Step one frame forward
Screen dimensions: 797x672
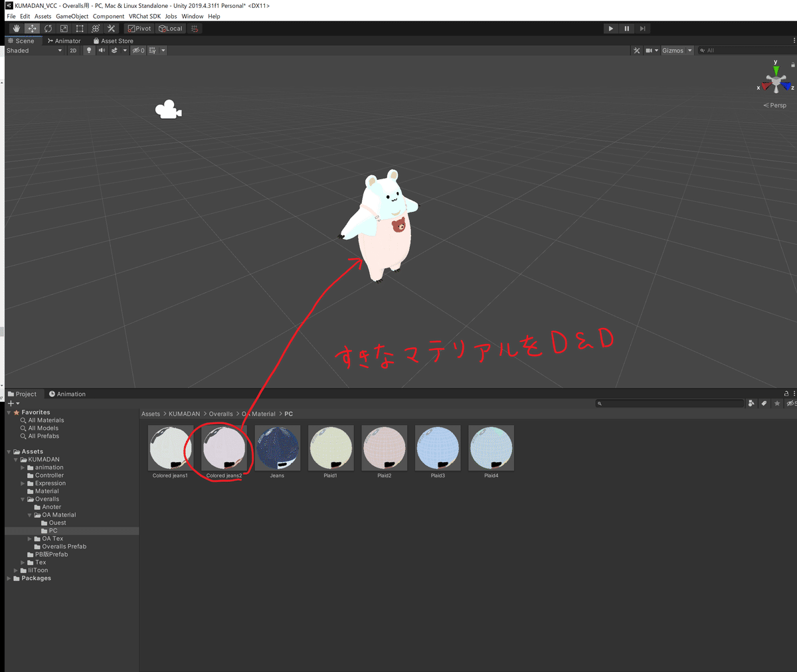click(x=642, y=29)
